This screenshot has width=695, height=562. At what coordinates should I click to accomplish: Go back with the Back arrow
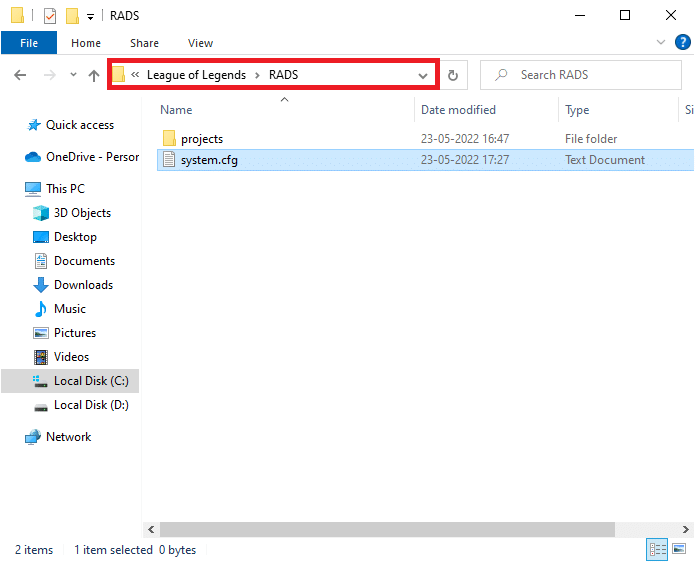[x=20, y=75]
